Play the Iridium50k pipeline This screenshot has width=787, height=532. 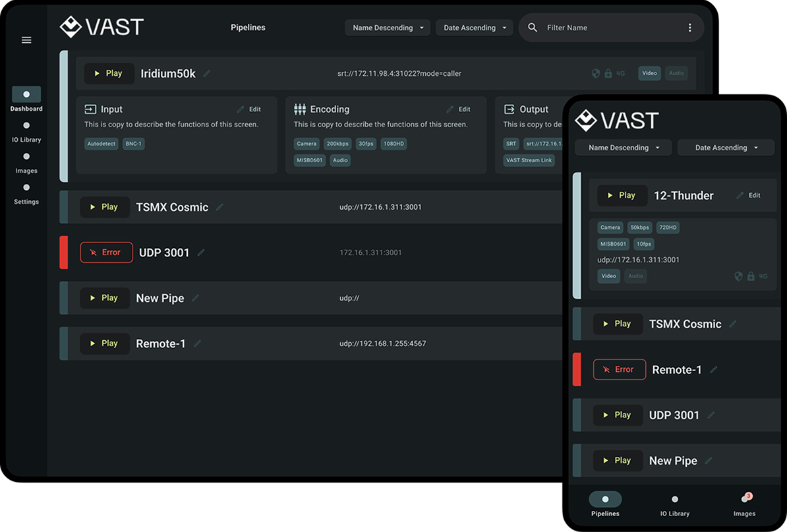pyautogui.click(x=109, y=73)
